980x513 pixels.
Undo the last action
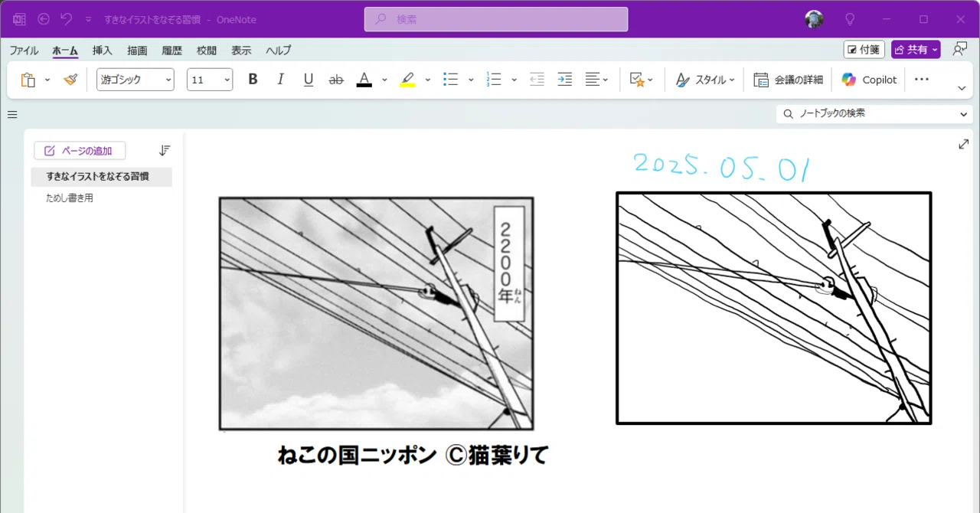point(66,19)
